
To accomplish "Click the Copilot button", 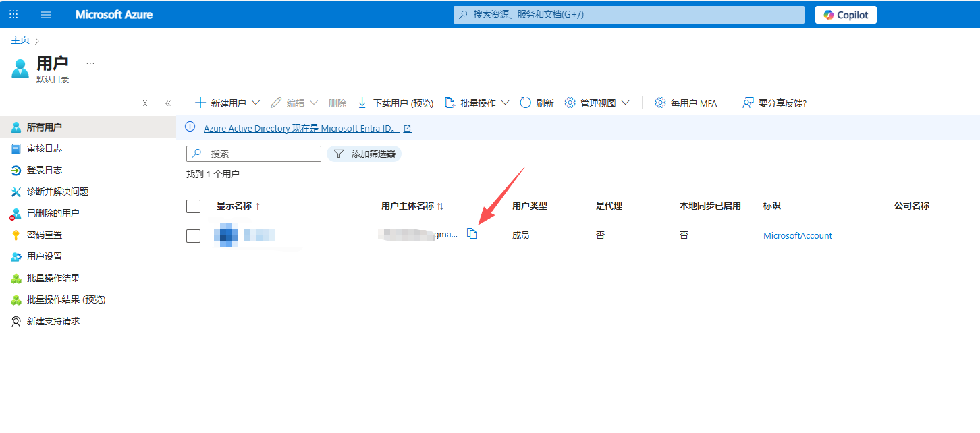I will click(x=846, y=15).
